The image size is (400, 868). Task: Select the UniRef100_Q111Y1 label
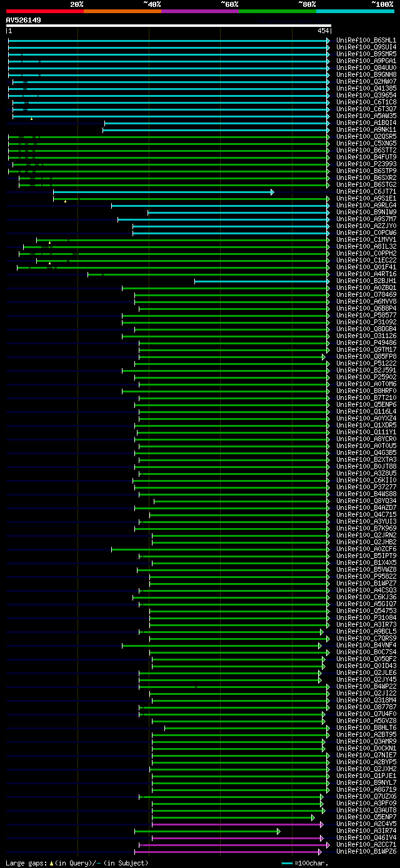(366, 432)
